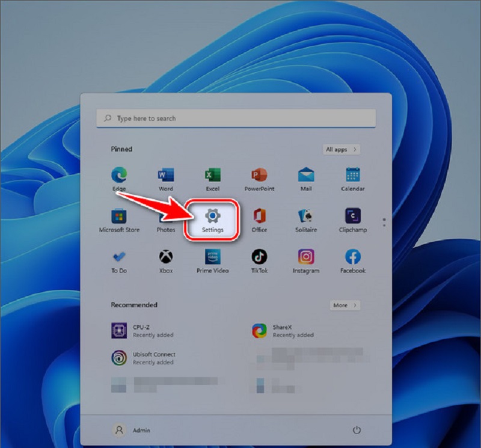This screenshot has height=448, width=481.
Task: Open the Excel pinned app
Action: 213,179
